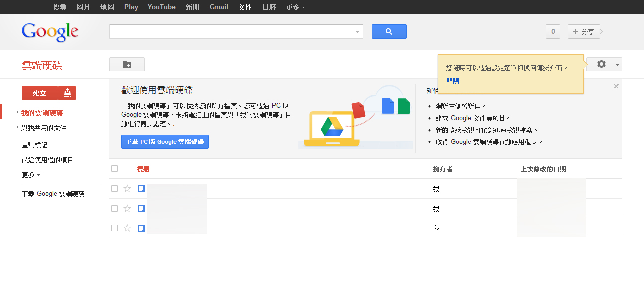Click owner 我 in first row
Viewport: 644px width, 283px height.
[436, 189]
